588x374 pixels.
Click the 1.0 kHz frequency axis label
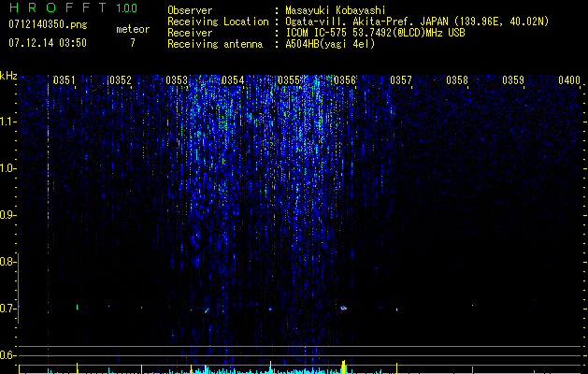[x=8, y=168]
